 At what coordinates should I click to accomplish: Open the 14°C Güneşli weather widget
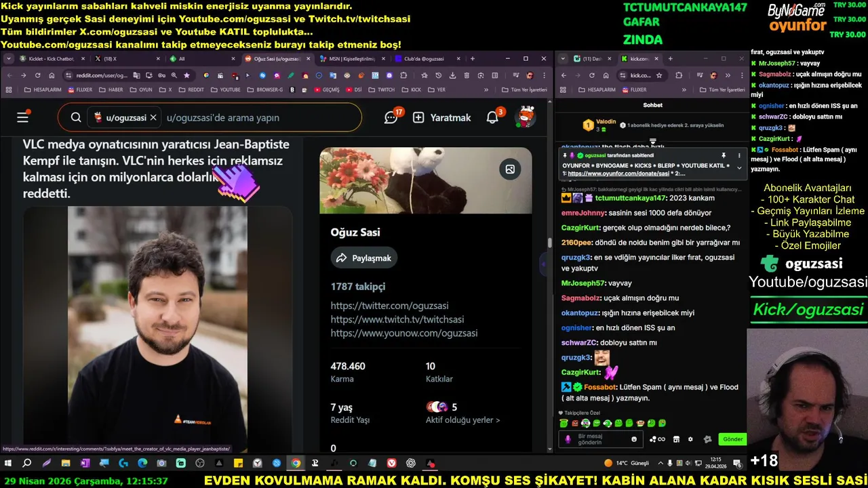(x=626, y=464)
